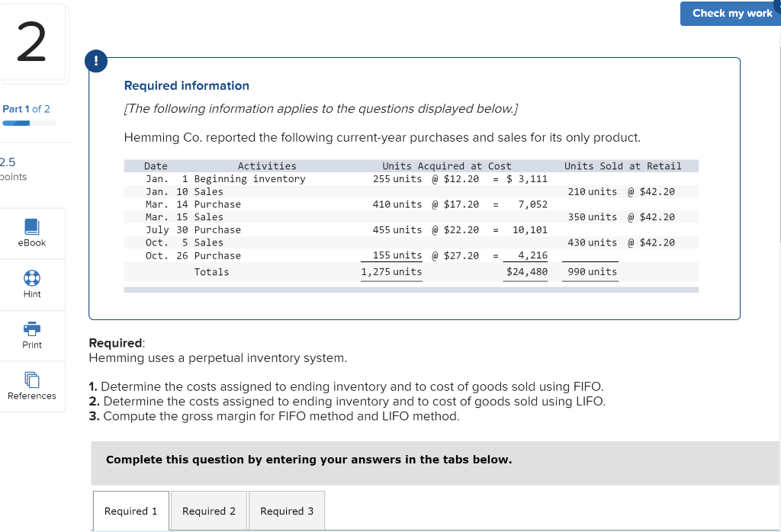The image size is (781, 532).
Task: Click the 1,275 units total cell
Action: pos(391,271)
